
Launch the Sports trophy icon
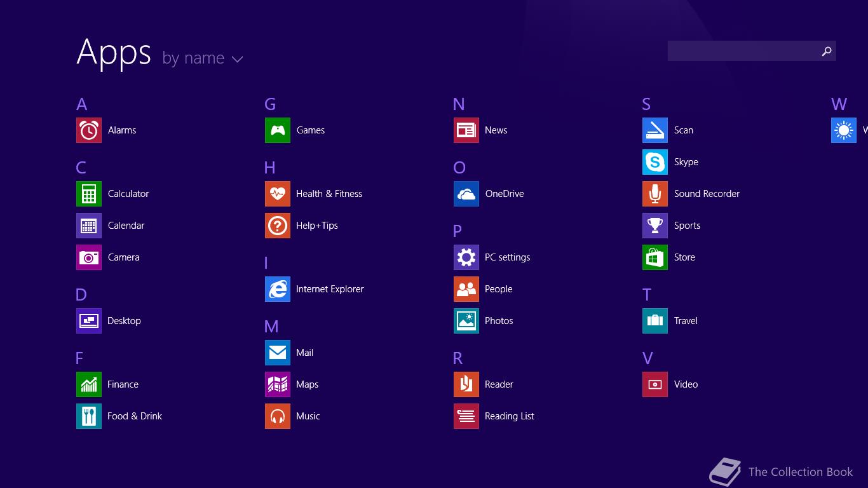pyautogui.click(x=655, y=226)
